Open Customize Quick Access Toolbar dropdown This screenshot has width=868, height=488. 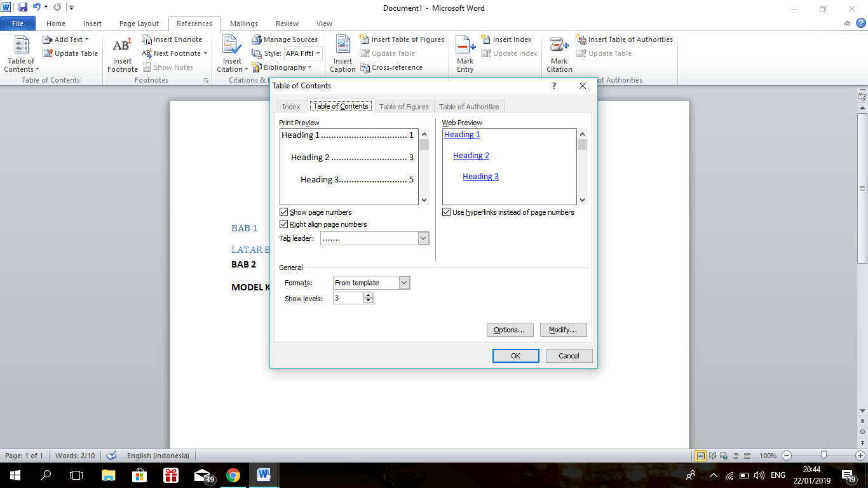(x=71, y=8)
